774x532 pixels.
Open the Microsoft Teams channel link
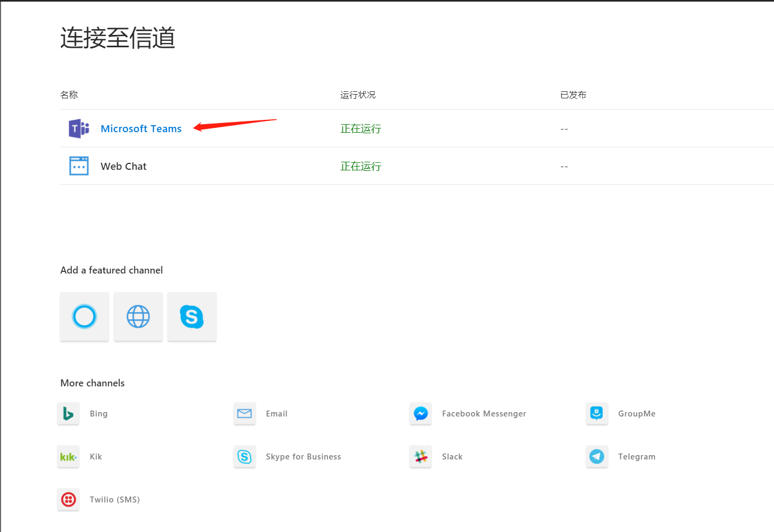pos(141,128)
